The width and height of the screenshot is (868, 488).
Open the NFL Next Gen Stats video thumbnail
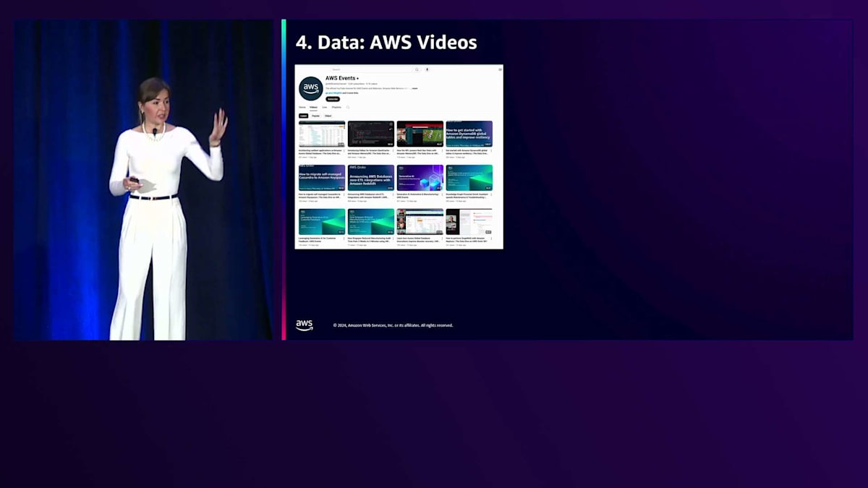420,134
